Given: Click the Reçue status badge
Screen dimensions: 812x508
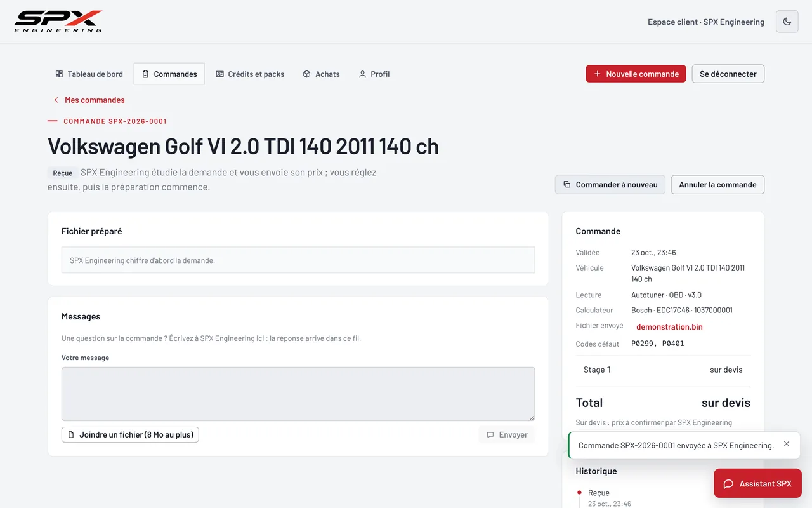Looking at the screenshot, I should click(63, 173).
